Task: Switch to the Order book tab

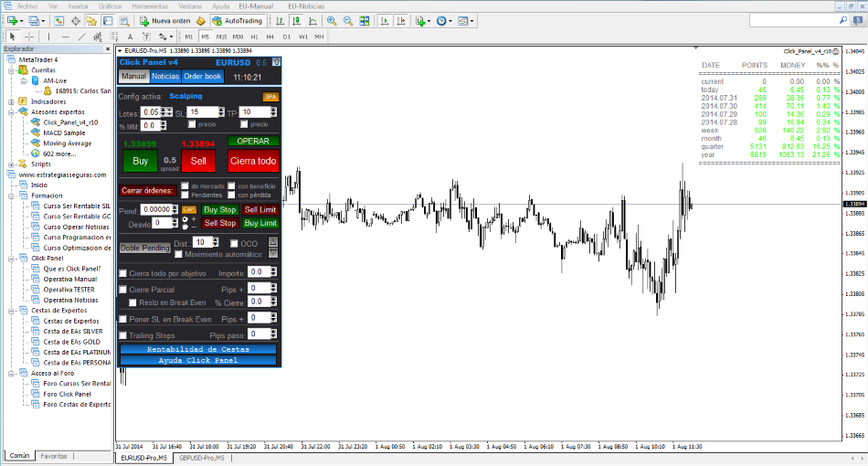Action: click(203, 77)
